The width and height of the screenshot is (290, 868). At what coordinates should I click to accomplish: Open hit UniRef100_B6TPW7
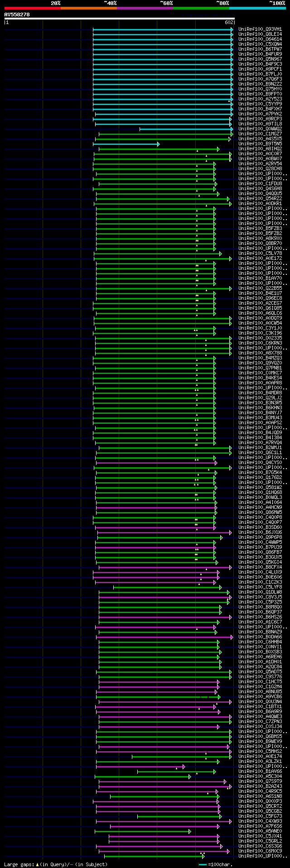260,49
